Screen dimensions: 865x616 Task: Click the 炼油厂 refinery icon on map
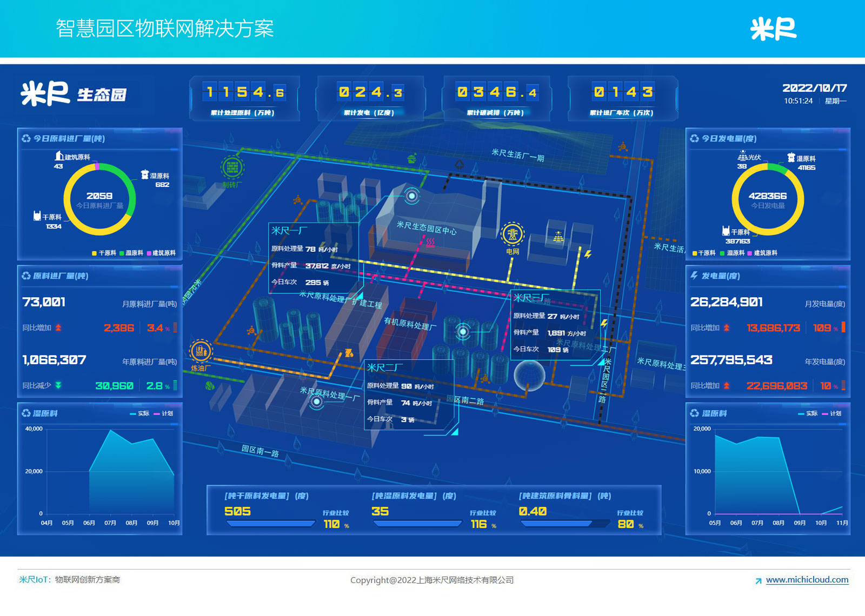(x=201, y=351)
